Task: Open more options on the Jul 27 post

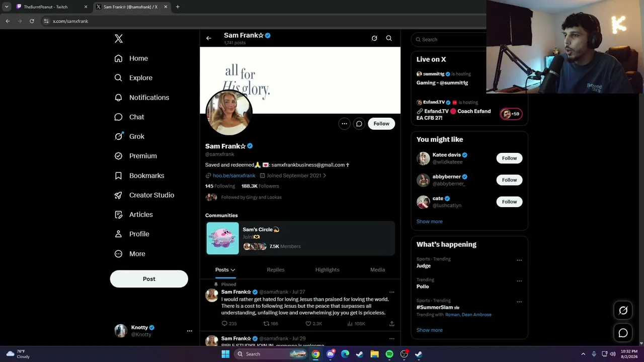Action: (x=391, y=292)
